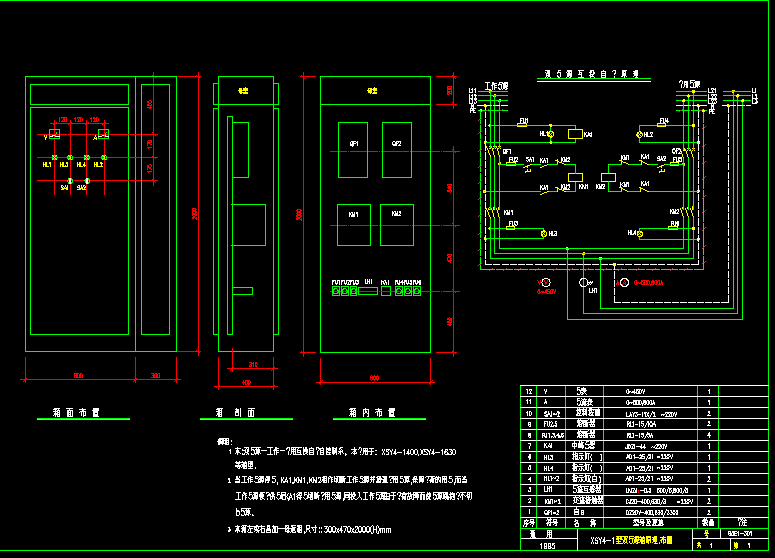Select the FU4 fuse in the schematic
This screenshot has width=775, height=558.
click(661, 125)
